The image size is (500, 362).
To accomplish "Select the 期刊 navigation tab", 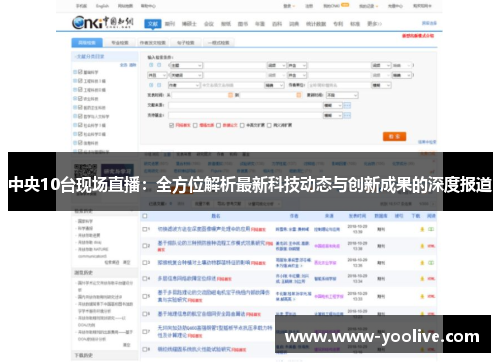I will click(170, 24).
